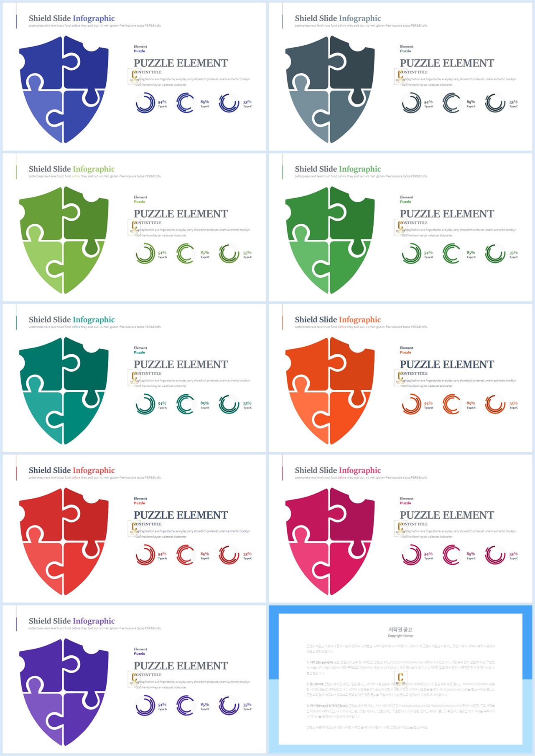Image resolution: width=535 pixels, height=756 pixels.
Task: Click the light green shield puzzle graphic
Action: [64, 240]
